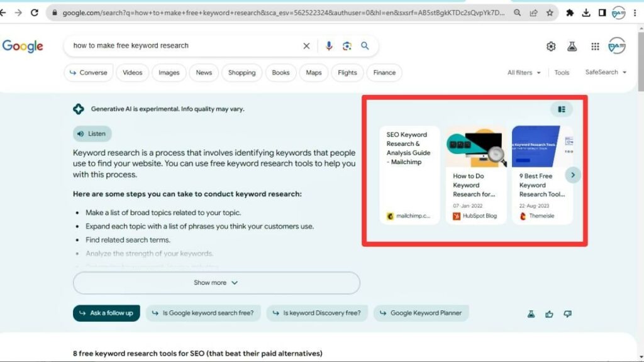Open the Google apps grid
The image size is (644, 362).
(x=595, y=47)
